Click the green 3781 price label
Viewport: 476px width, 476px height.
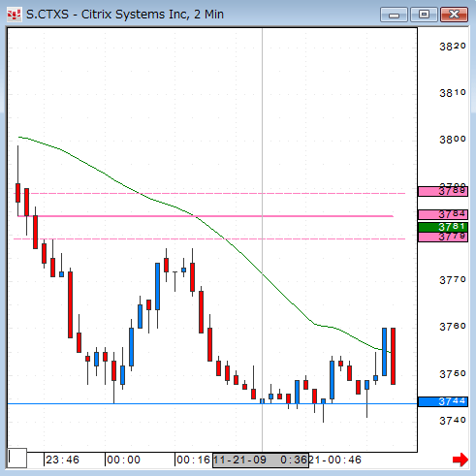pos(443,227)
